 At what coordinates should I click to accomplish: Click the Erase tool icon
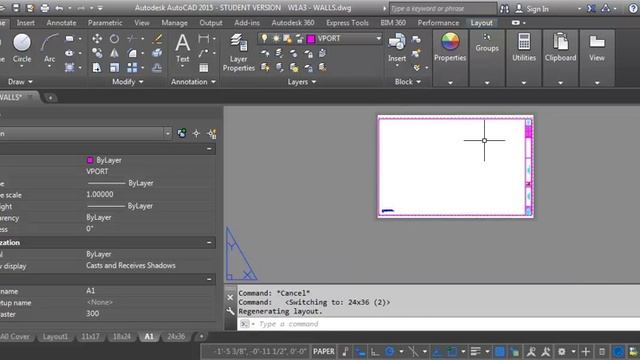coord(157,39)
